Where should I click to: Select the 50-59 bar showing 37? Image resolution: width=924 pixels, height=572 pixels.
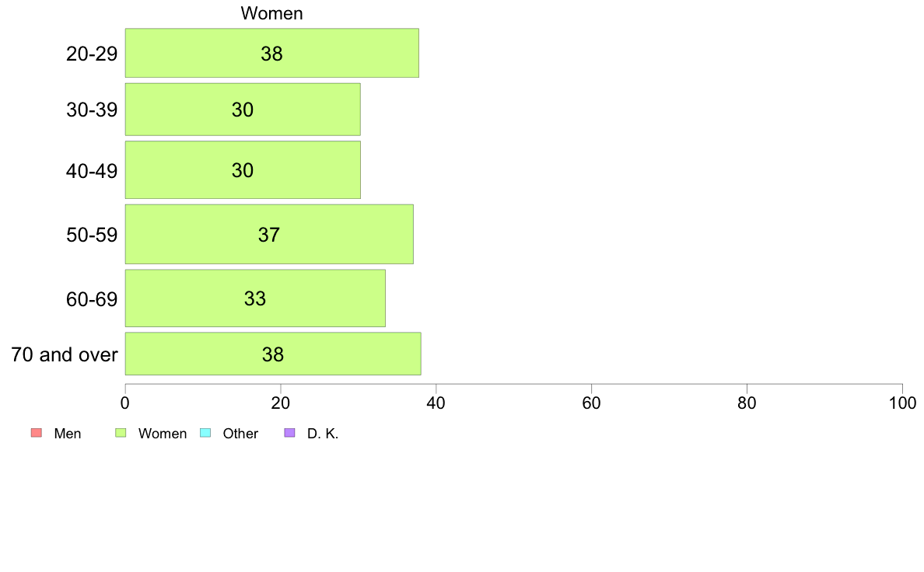click(269, 234)
